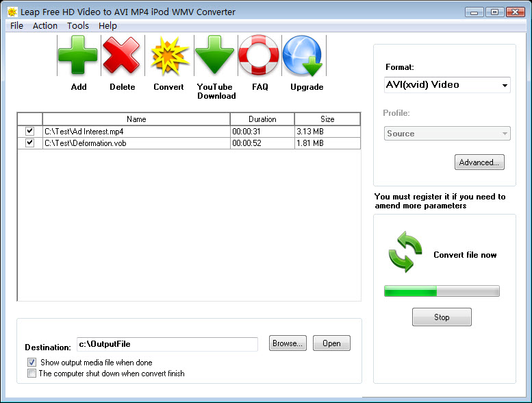Open the Action menu
Image resolution: width=532 pixels, height=403 pixels.
tap(45, 26)
